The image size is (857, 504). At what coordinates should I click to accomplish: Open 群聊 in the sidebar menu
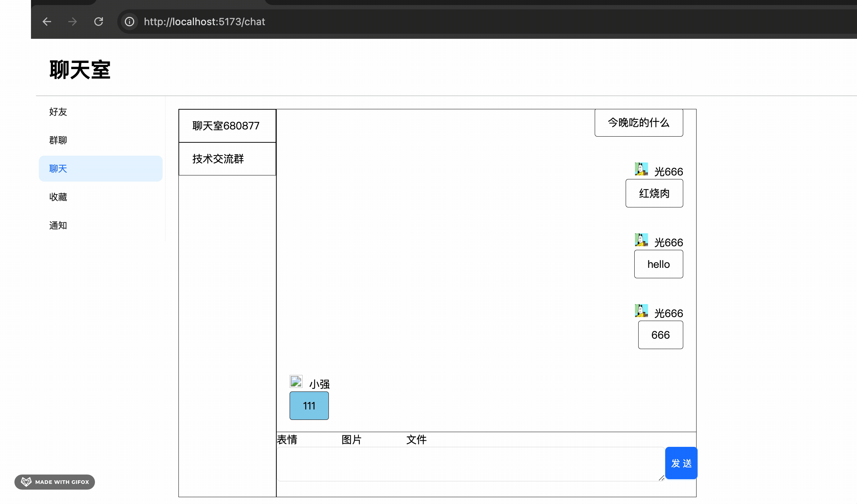[58, 140]
